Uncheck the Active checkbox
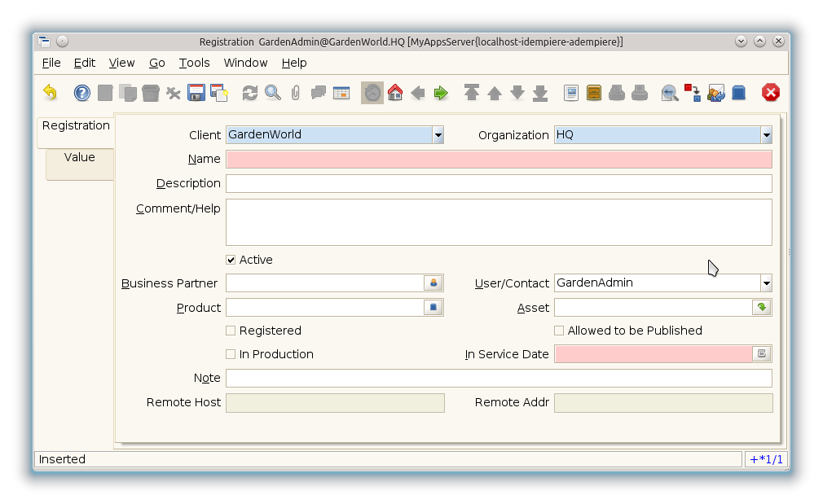Image resolution: width=823 pixels, height=504 pixels. point(231,260)
